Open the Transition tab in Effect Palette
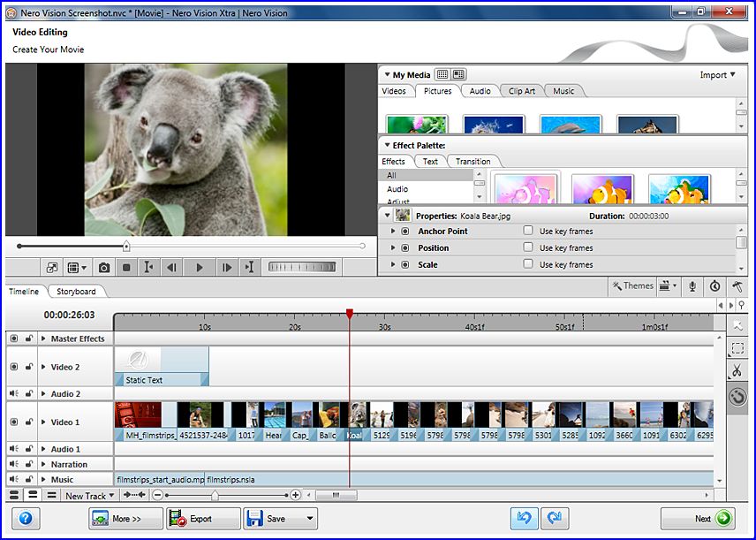 pyautogui.click(x=473, y=162)
